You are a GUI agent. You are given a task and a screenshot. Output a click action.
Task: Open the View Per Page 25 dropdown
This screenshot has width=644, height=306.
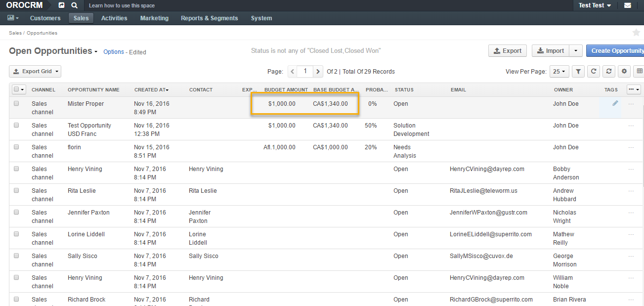pos(559,72)
